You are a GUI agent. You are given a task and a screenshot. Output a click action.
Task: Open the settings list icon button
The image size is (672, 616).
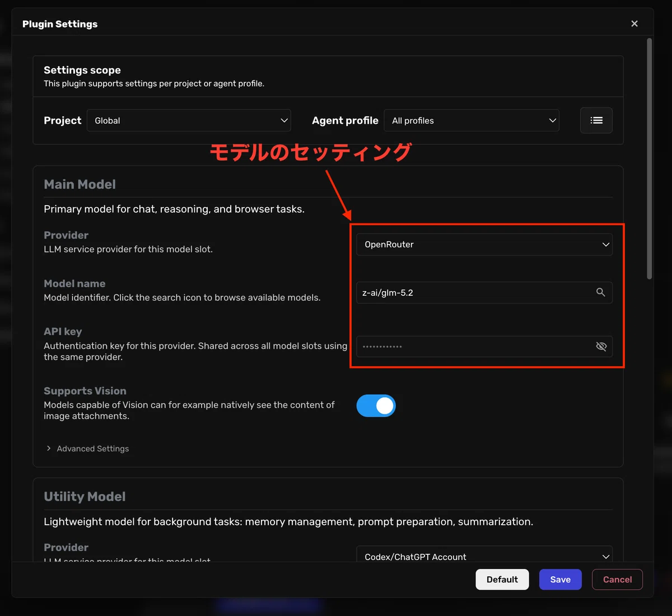tap(596, 120)
